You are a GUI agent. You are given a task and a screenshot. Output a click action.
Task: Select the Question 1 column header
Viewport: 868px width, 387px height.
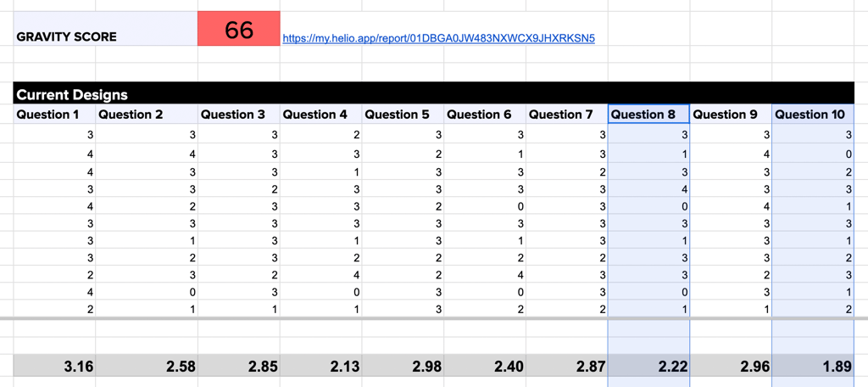pyautogui.click(x=54, y=115)
